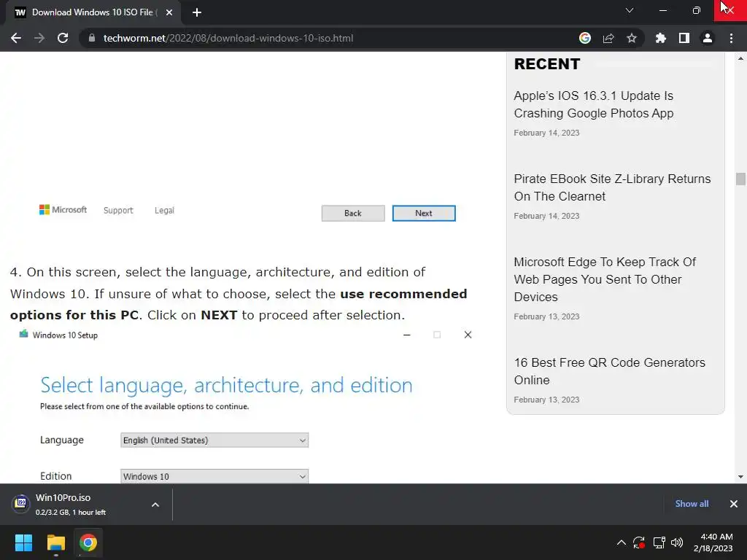The image size is (747, 560).
Task: Click the Windows 10 Setup title icon
Action: coord(23,334)
